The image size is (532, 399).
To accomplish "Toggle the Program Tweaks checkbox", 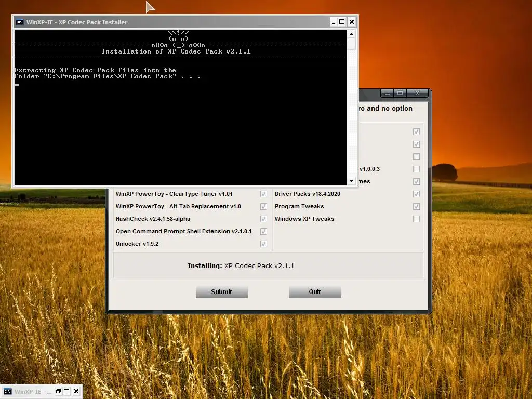I will 416,206.
